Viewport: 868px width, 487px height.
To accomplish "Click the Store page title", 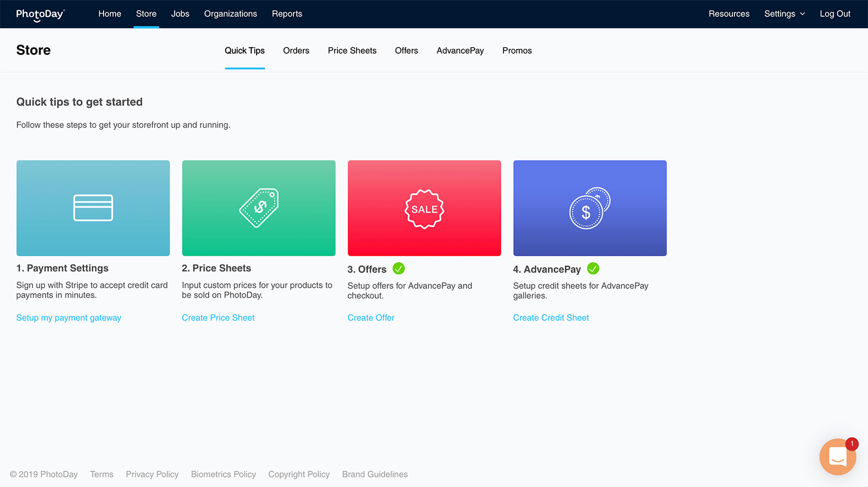I will (x=34, y=50).
